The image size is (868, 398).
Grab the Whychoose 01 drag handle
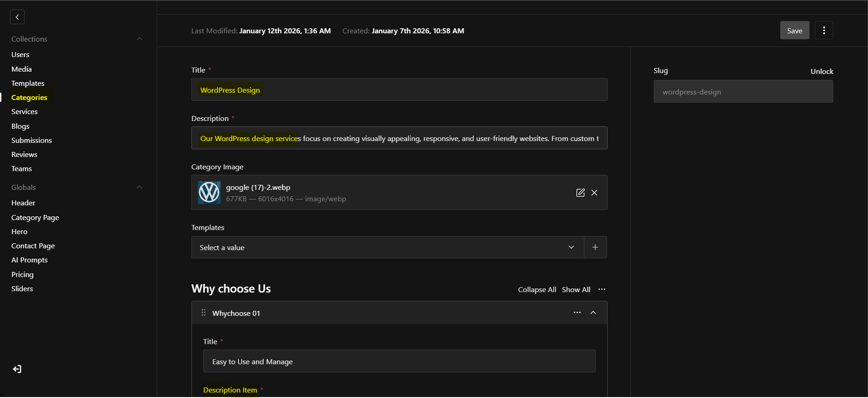(203, 313)
